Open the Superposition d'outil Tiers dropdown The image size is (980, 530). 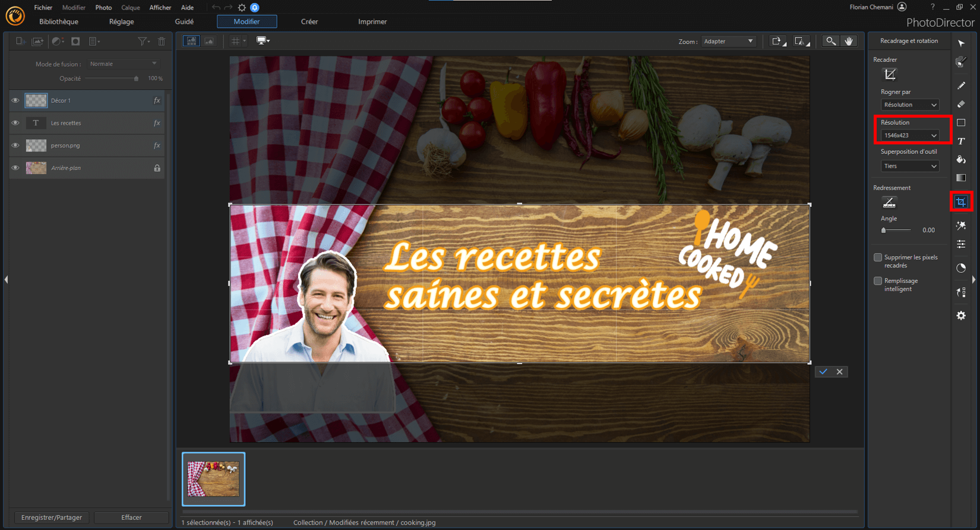click(910, 166)
